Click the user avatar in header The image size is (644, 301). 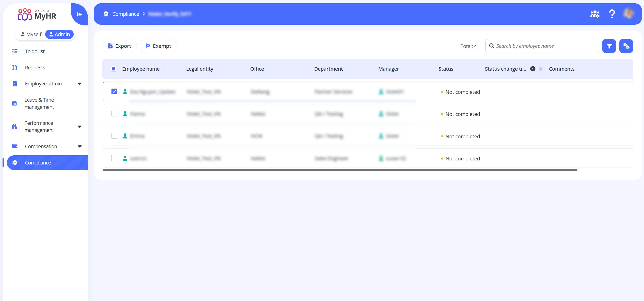[x=629, y=14]
